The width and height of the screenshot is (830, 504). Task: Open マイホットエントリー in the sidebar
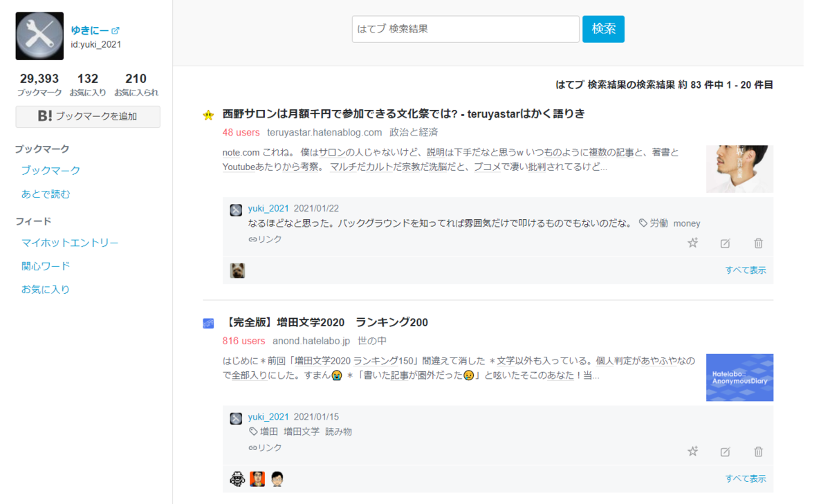(70, 243)
